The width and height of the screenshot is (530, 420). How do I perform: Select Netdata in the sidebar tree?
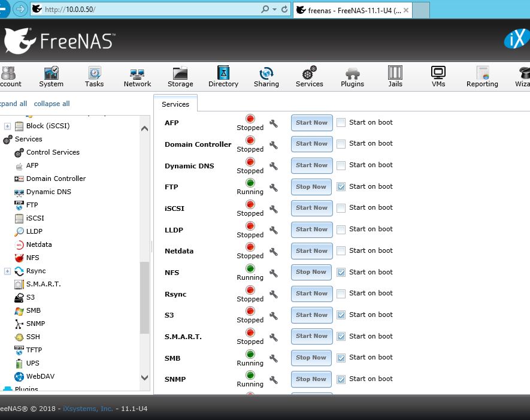tap(39, 244)
